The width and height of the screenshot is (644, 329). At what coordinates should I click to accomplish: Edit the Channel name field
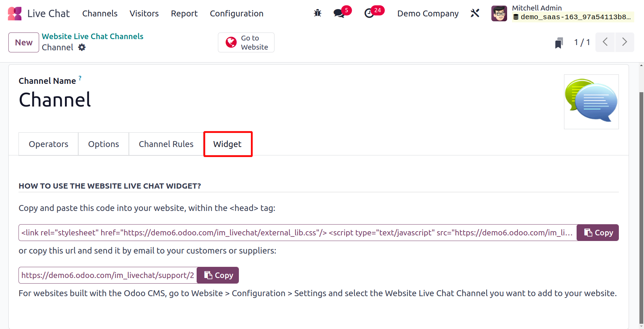(x=55, y=100)
